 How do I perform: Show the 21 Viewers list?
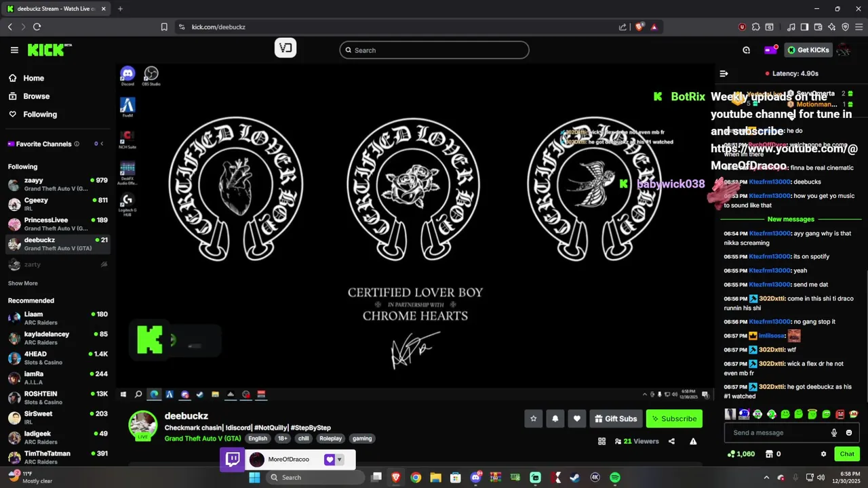click(637, 441)
